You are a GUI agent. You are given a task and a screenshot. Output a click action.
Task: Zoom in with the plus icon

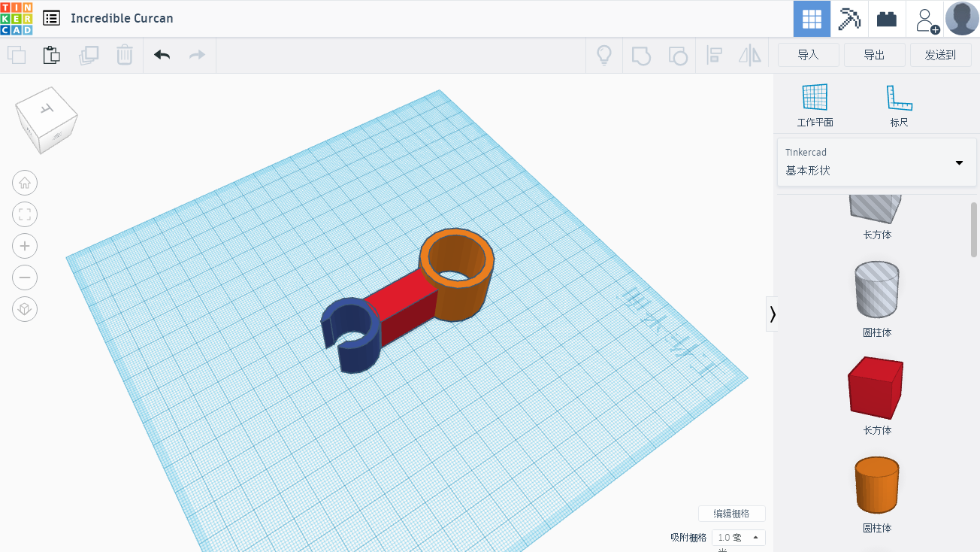pyautogui.click(x=25, y=246)
